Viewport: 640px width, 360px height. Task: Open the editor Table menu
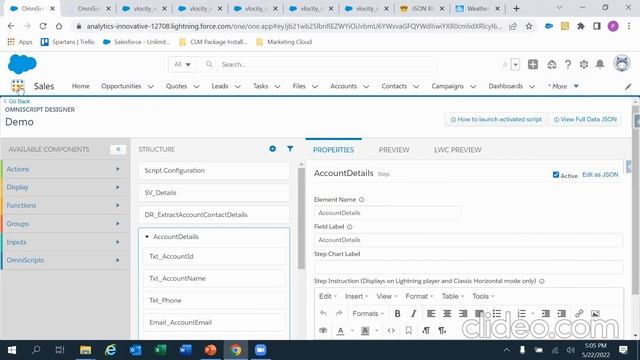(453, 296)
